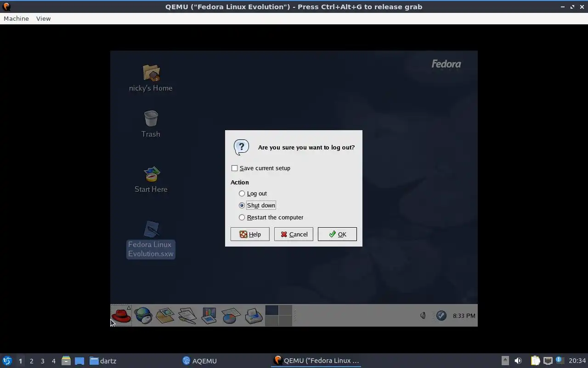The height and width of the screenshot is (368, 588).
Task: Open the View menu
Action: 43,18
